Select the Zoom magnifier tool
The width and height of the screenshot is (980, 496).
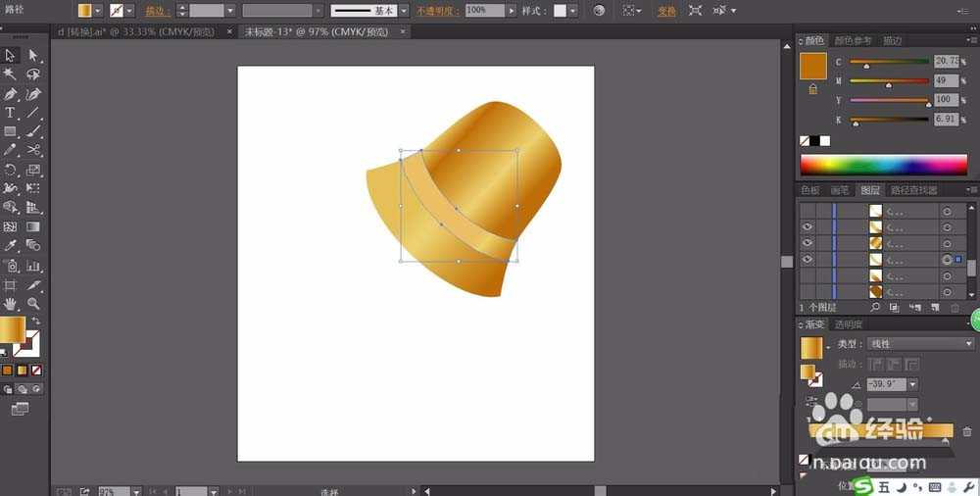coord(33,304)
